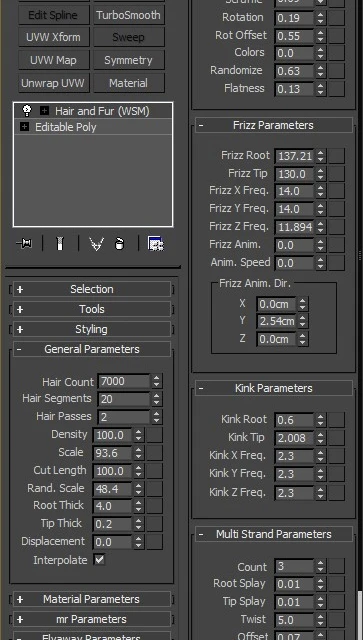
Task: Click the Scale value field
Action: [x=113, y=453]
